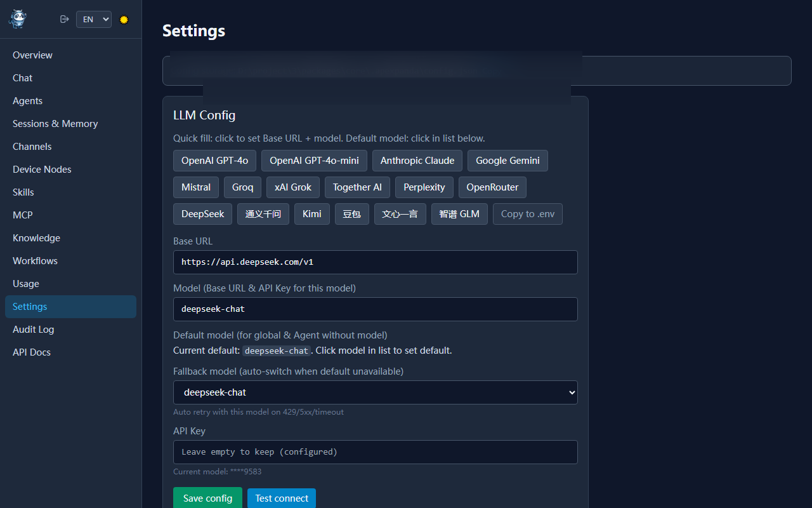Toggle the sun theme icon
This screenshot has width=812, height=508.
[124, 20]
